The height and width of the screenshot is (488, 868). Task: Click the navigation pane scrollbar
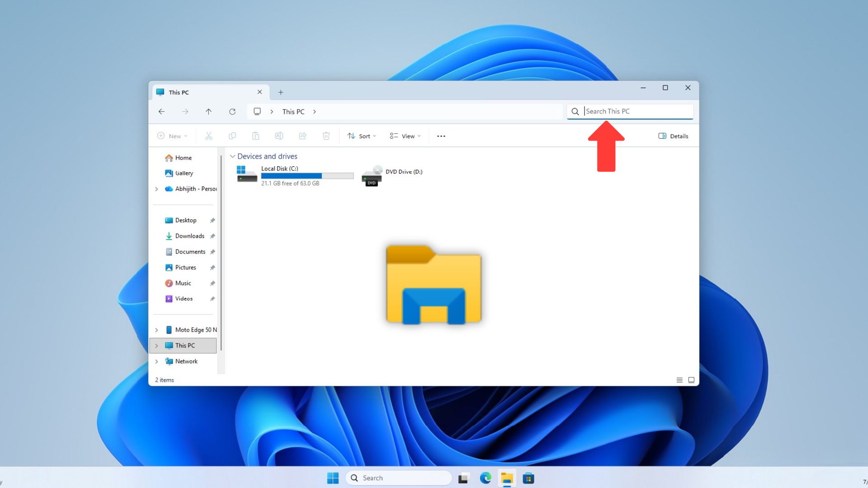click(x=221, y=253)
